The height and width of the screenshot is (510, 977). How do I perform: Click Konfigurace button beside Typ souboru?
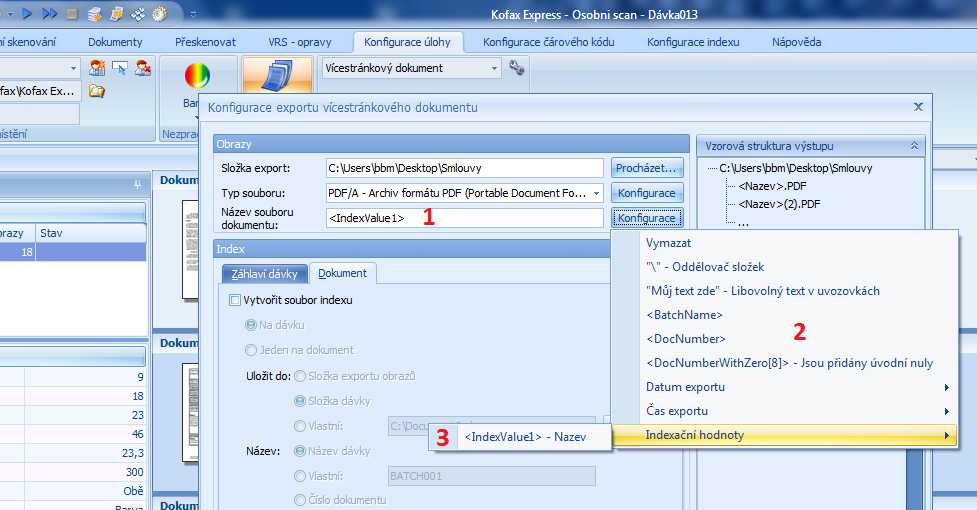click(647, 193)
